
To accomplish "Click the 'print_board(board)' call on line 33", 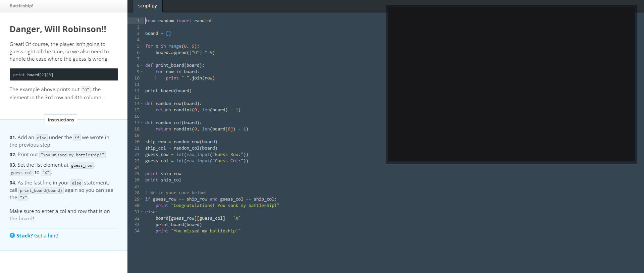I will (178, 225).
